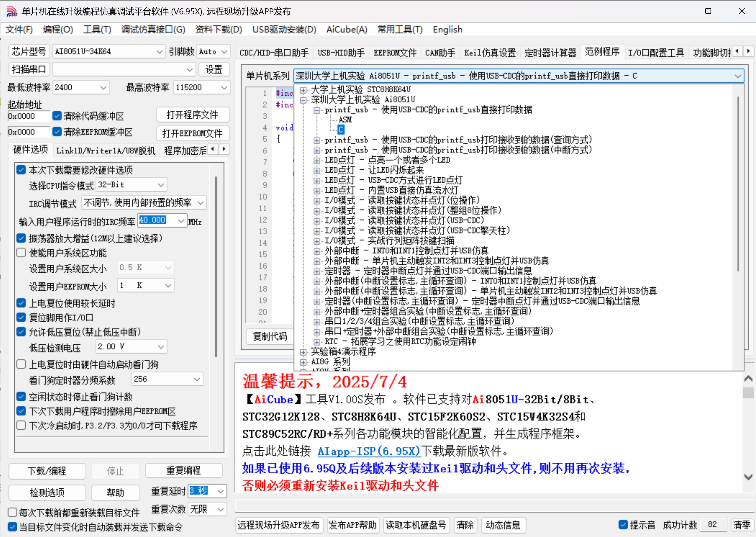Open 文件(F) menu
This screenshot has height=537, width=756.
(19, 30)
